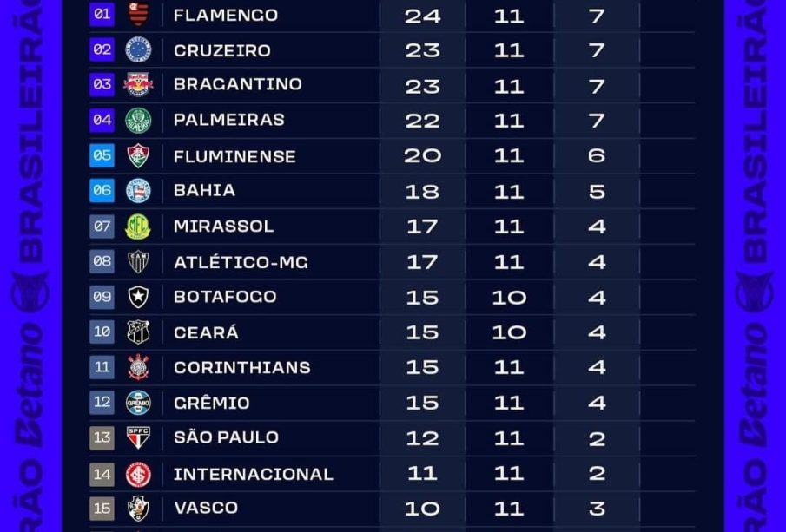
Task: Click the Palmeiras club crest
Action: pos(138,120)
